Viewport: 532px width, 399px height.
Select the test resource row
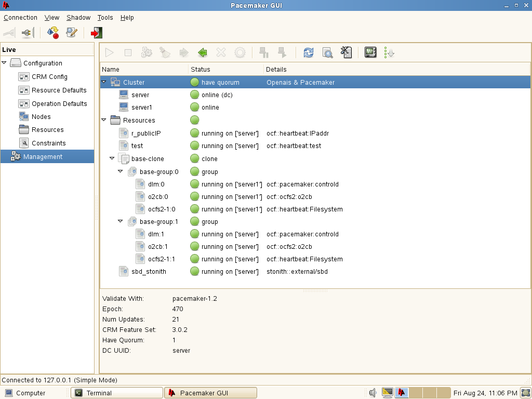coord(315,146)
